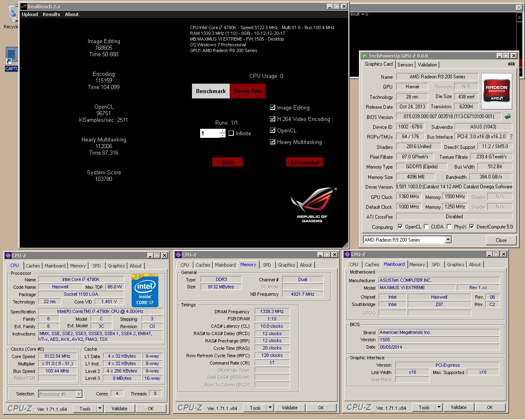Click the GPU-Z Close button
This screenshot has height=420, width=525.
501,240
